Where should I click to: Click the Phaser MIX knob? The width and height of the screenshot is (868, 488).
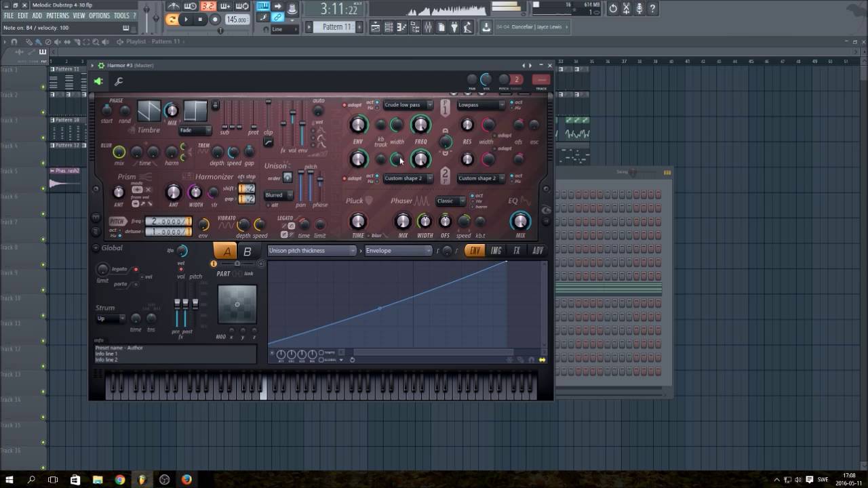(x=403, y=221)
